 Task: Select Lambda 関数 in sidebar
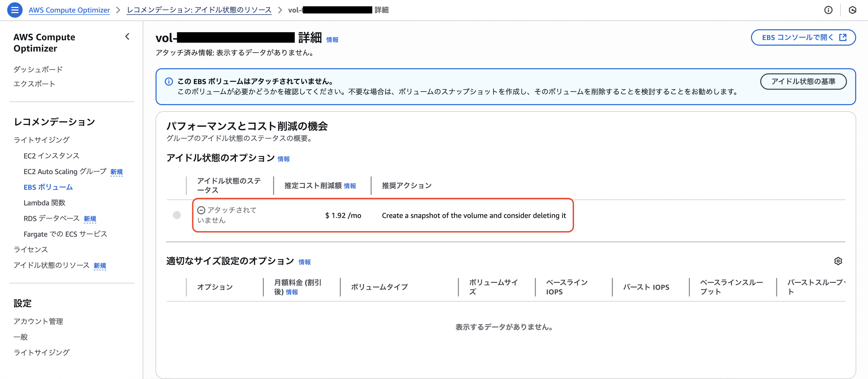tap(44, 203)
